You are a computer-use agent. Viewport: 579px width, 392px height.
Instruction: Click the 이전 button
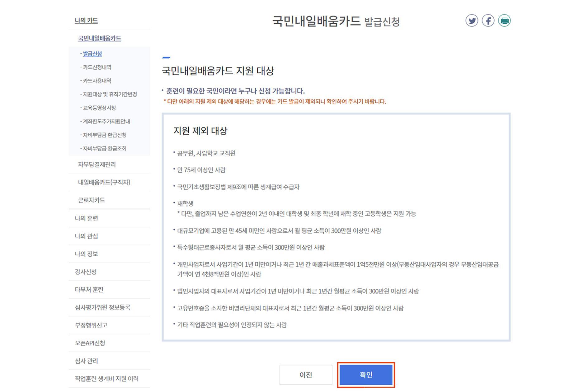(306, 375)
